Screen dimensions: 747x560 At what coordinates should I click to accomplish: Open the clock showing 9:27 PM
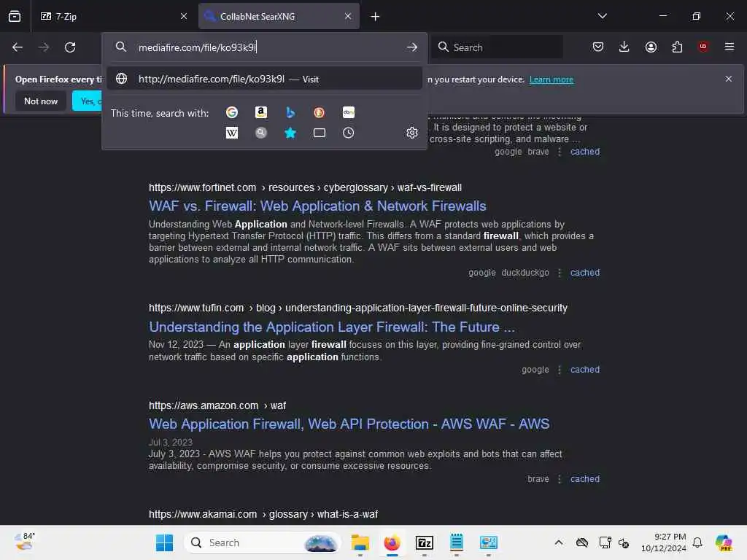pos(664,542)
